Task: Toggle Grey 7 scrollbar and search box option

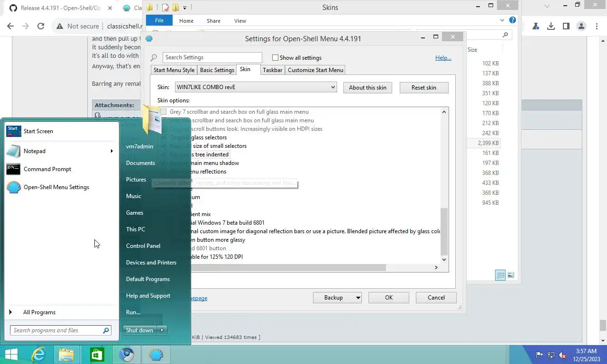Action: pos(164,112)
